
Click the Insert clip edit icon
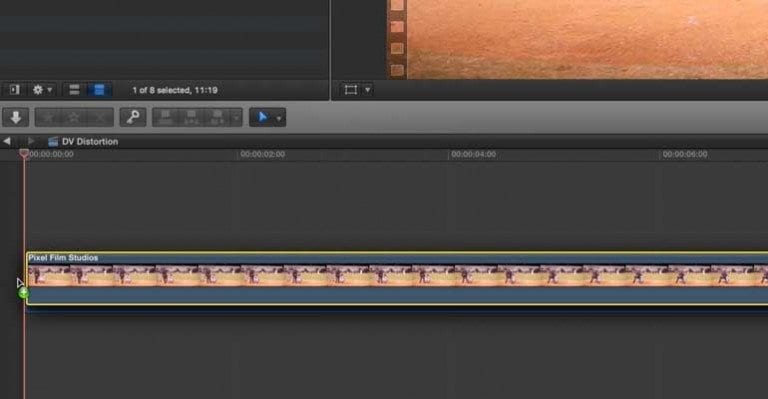coord(192,117)
